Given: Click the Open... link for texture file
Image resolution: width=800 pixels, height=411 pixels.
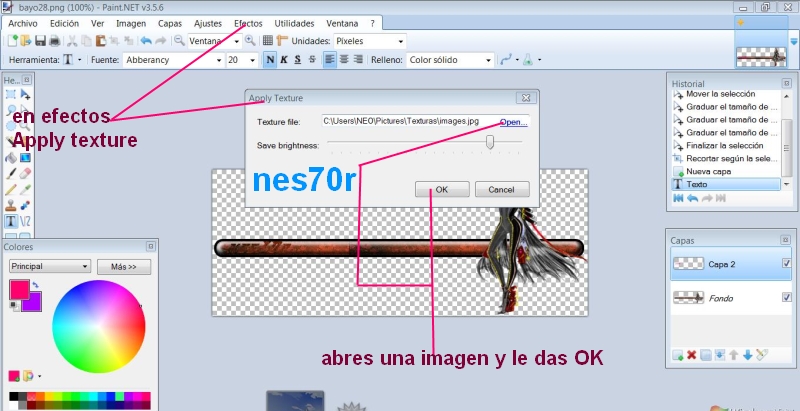Looking at the screenshot, I should click(514, 122).
